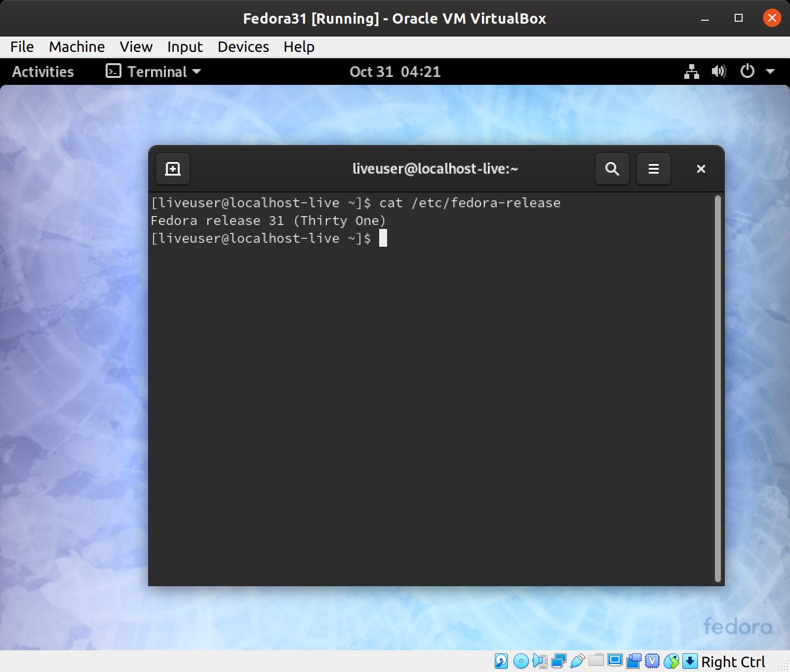Click the 'cat /etc/fedora-release' command text

pos(470,203)
